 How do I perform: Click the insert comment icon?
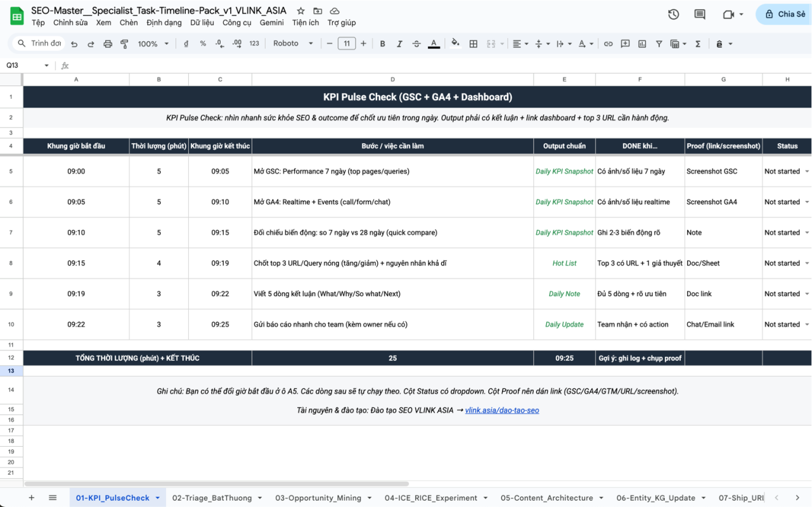point(625,44)
